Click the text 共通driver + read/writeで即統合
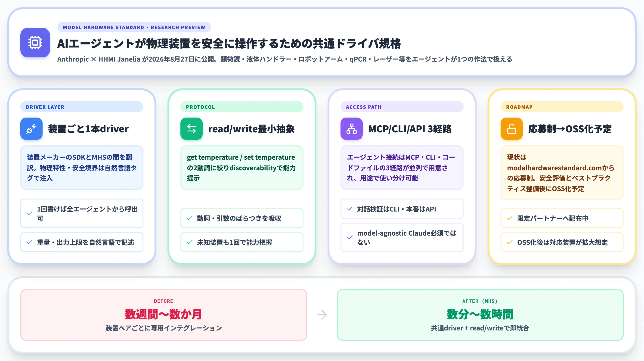The height and width of the screenshot is (361, 644). point(480,328)
